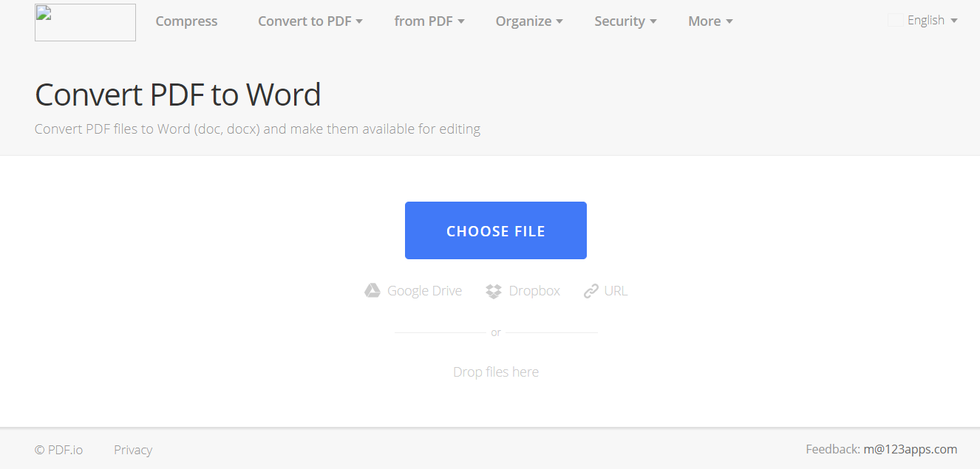
Task: Open the Privacy link in footer
Action: tap(133, 450)
